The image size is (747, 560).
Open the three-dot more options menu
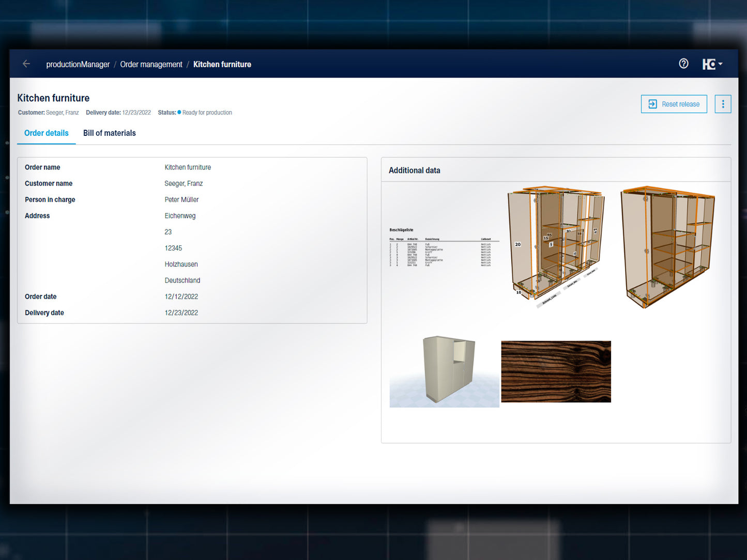pos(723,104)
